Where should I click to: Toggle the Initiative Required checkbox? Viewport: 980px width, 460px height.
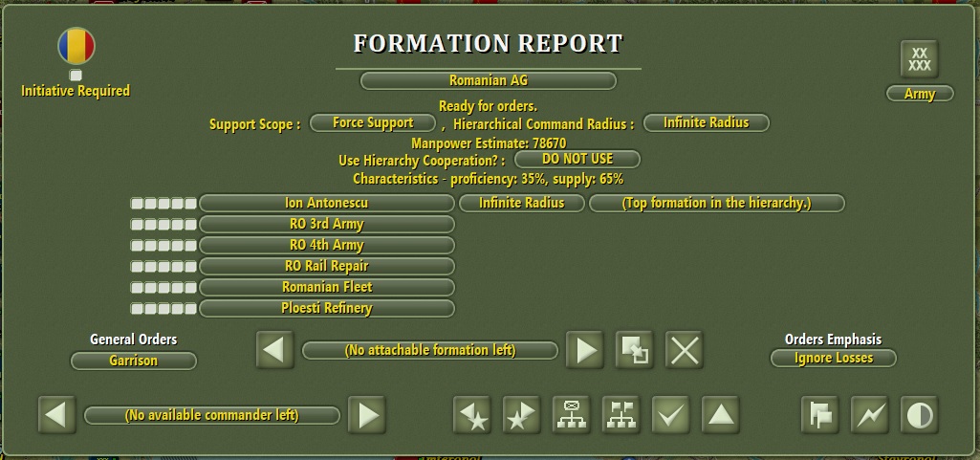tap(76, 75)
